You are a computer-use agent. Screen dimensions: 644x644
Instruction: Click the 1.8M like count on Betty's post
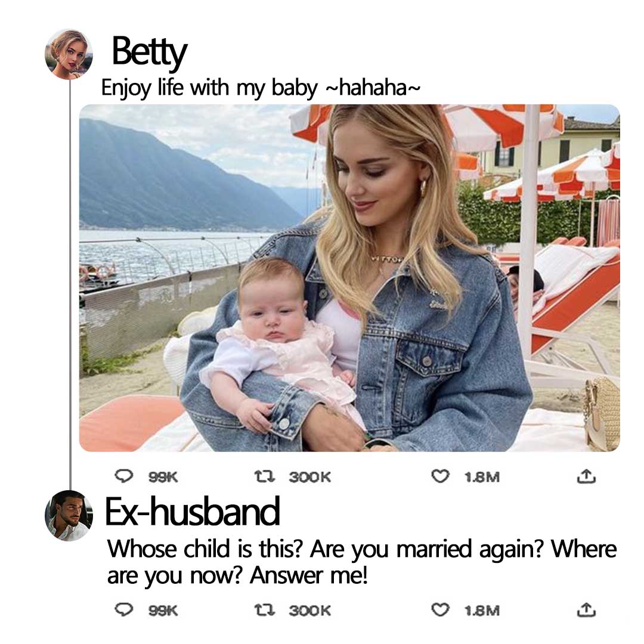[x=482, y=477]
